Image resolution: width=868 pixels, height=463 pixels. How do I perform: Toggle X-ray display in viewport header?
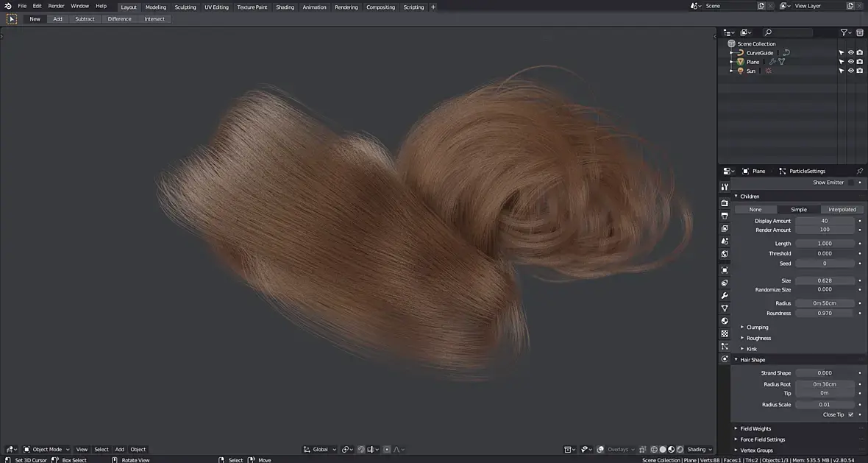tap(643, 449)
